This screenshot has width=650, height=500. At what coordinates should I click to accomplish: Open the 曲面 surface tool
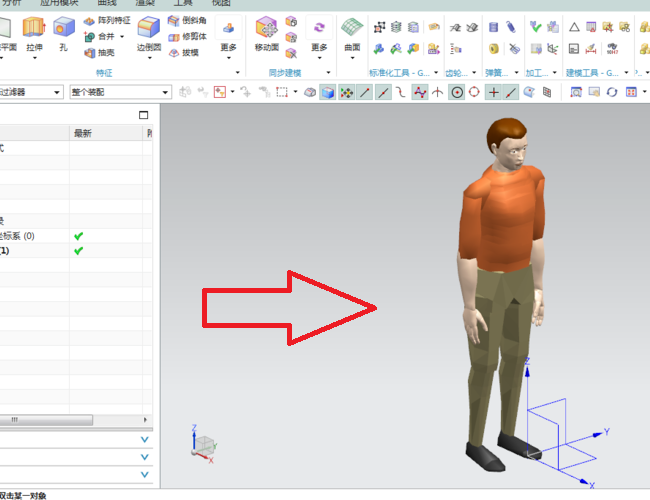pos(351,35)
